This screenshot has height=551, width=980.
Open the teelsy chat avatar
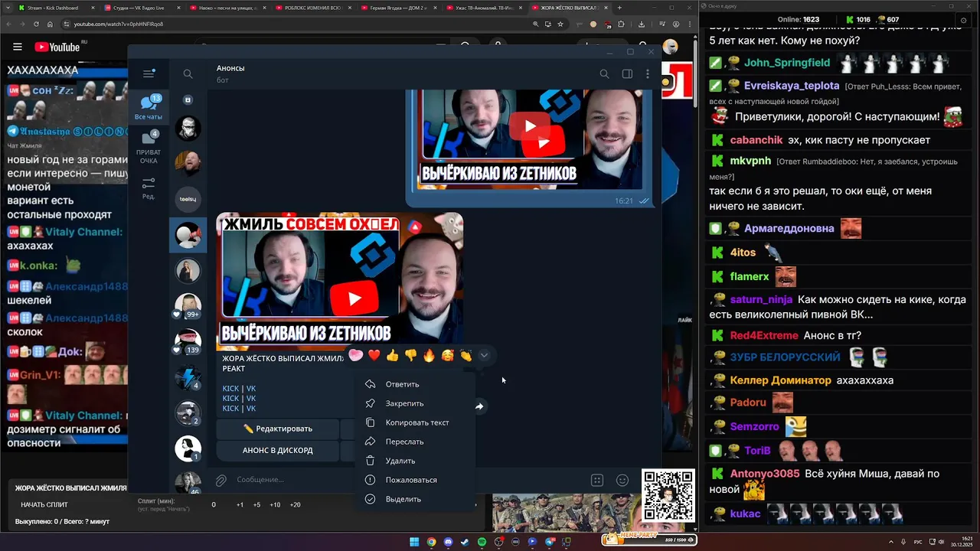(188, 199)
